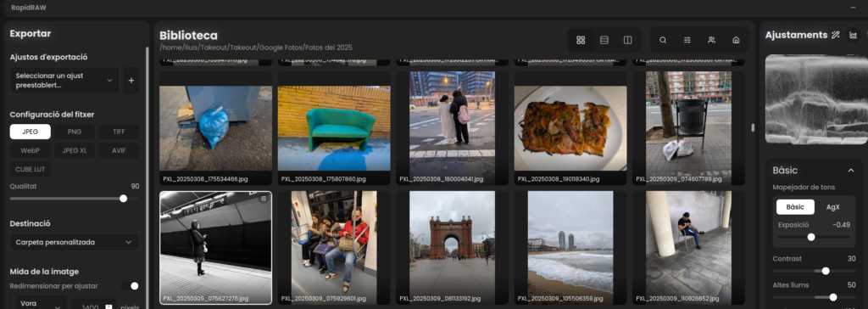The height and width of the screenshot is (309, 868).
Task: Adjust the Qualitat slider
Action: (x=75, y=199)
